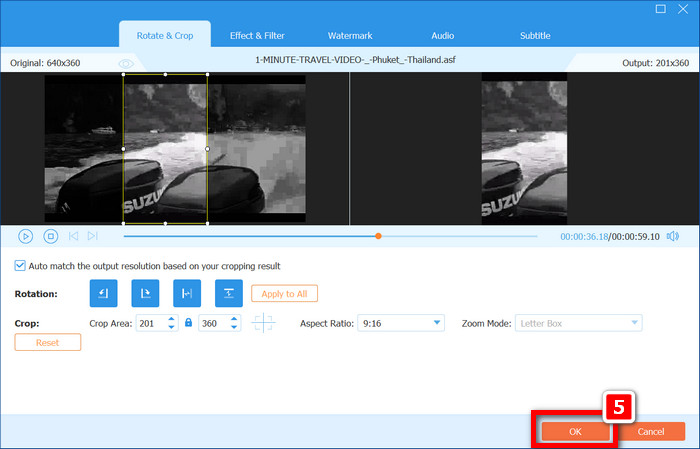The image size is (700, 449).
Task: Toggle crop aspect ratio lock
Action: coord(188,322)
